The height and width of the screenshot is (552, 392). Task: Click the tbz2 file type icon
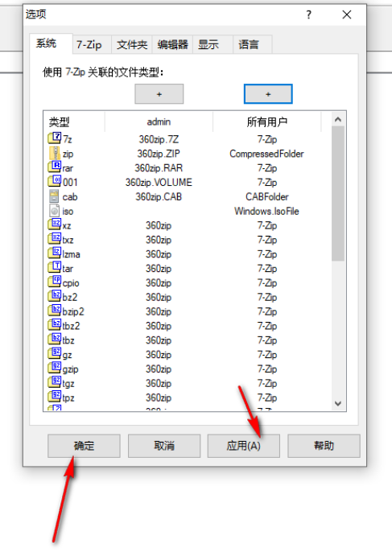tap(54, 326)
